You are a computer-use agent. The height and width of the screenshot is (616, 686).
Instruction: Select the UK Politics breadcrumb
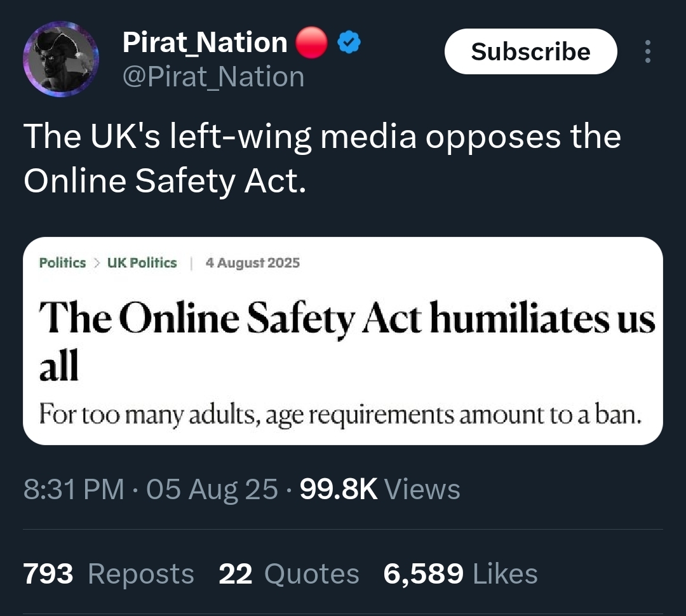[141, 263]
